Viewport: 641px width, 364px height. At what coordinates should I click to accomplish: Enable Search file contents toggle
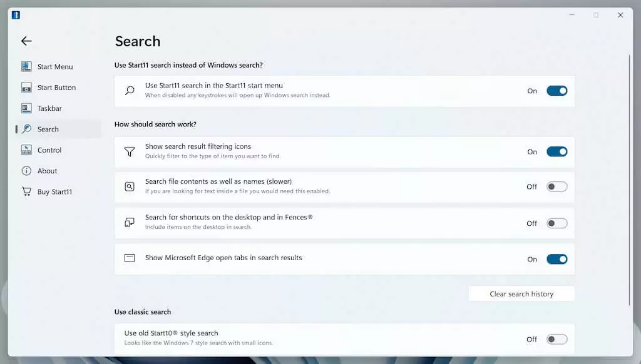coord(556,187)
